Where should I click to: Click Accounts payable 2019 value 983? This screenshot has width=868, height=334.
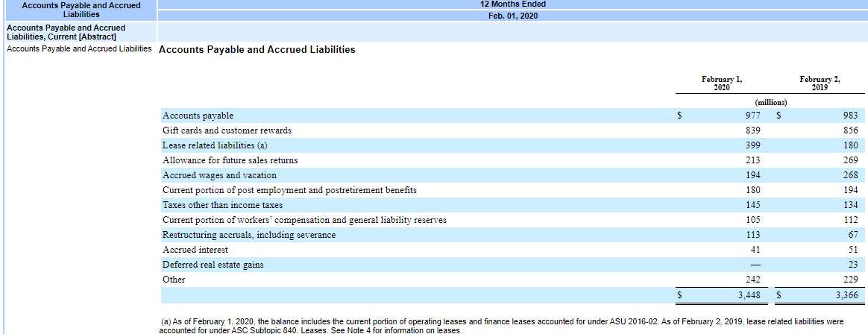(x=851, y=116)
